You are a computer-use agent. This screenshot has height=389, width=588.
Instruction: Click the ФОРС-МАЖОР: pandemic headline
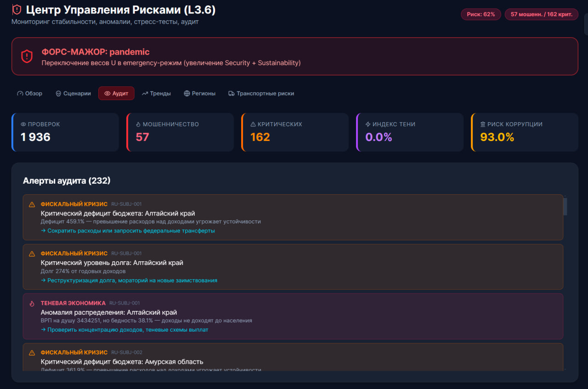coord(96,52)
